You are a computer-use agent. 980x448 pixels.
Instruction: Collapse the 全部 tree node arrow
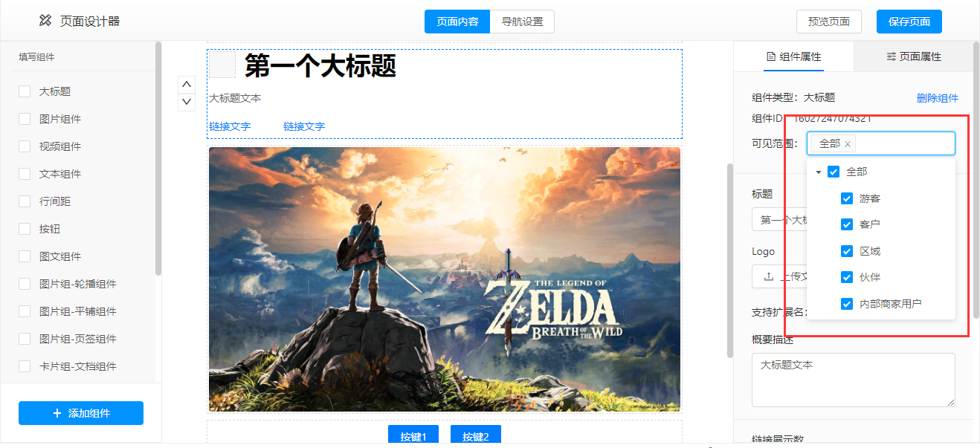[x=819, y=172]
